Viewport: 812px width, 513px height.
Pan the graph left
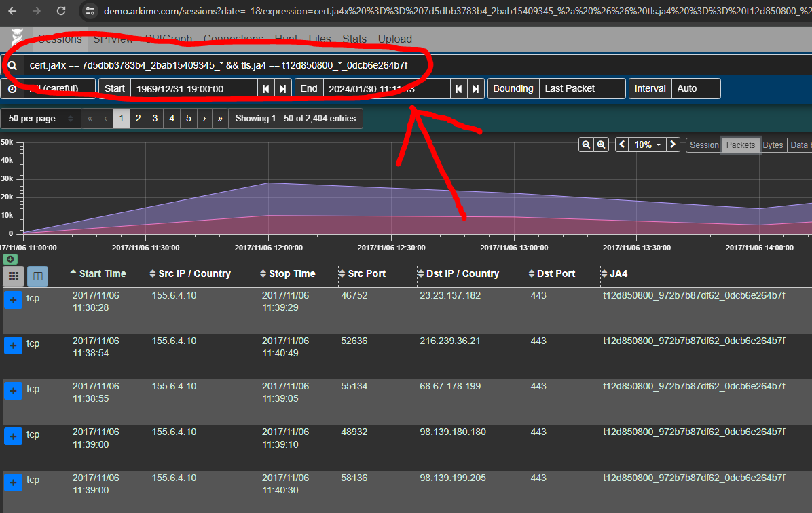point(623,145)
